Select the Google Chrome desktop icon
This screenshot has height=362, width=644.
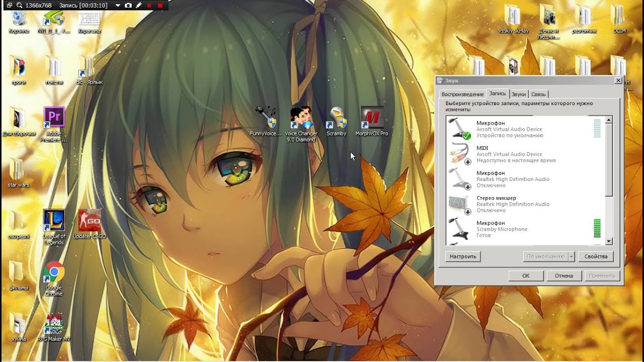(x=54, y=278)
